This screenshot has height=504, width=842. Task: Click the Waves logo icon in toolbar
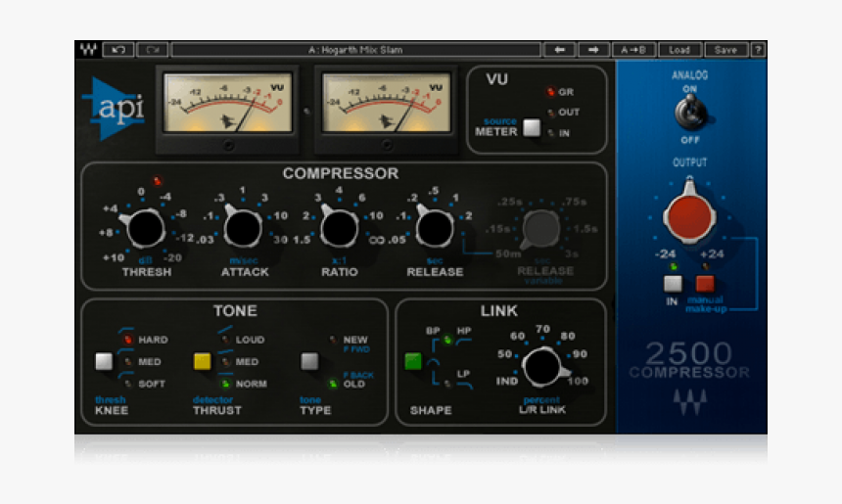tap(88, 50)
